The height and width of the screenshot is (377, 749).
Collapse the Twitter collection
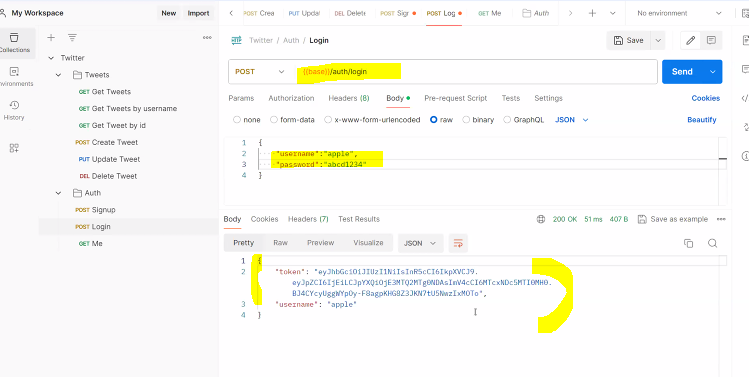[51, 58]
